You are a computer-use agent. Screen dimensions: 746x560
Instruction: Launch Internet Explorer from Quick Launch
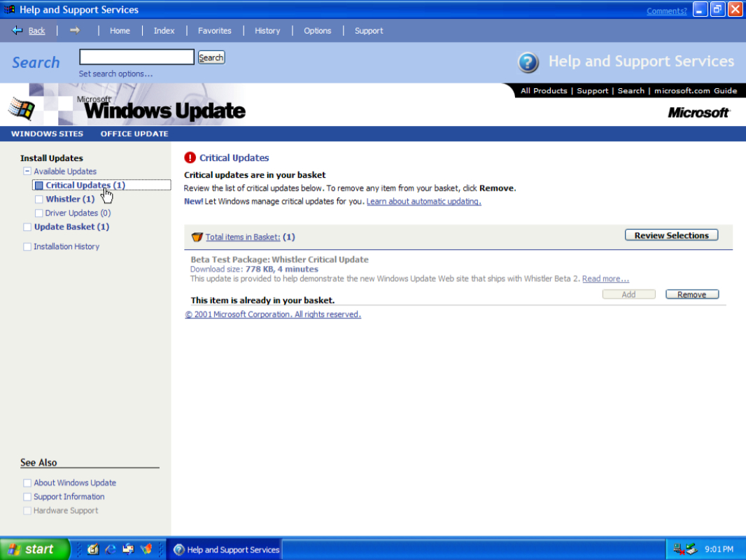pos(111,549)
